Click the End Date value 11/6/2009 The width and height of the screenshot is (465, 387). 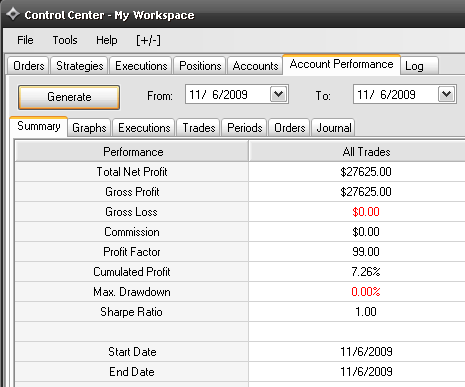(x=366, y=372)
